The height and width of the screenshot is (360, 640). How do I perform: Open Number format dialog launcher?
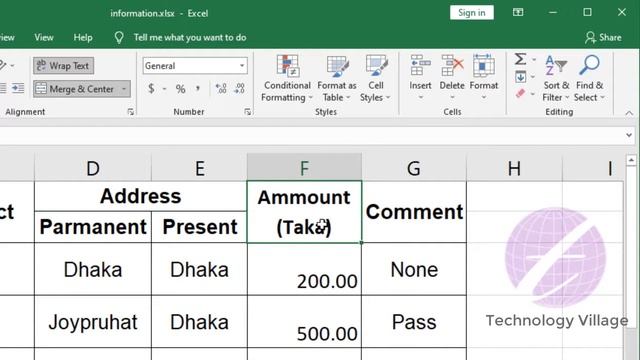pyautogui.click(x=247, y=112)
